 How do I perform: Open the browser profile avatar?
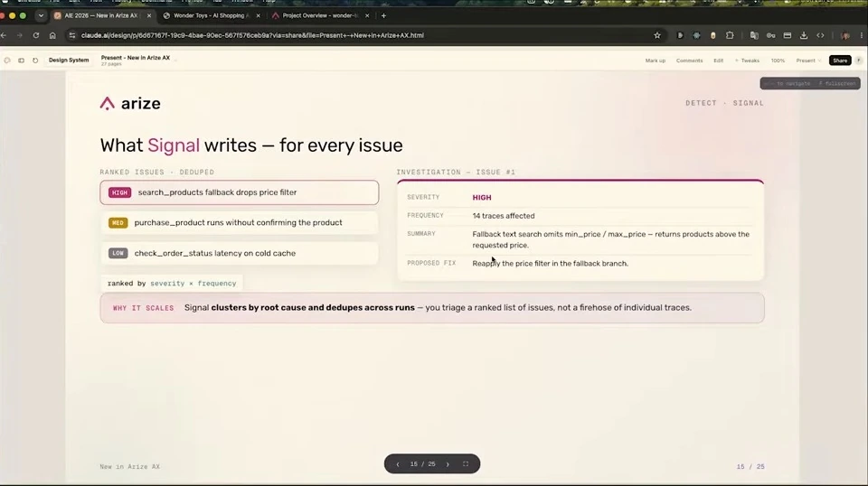845,35
